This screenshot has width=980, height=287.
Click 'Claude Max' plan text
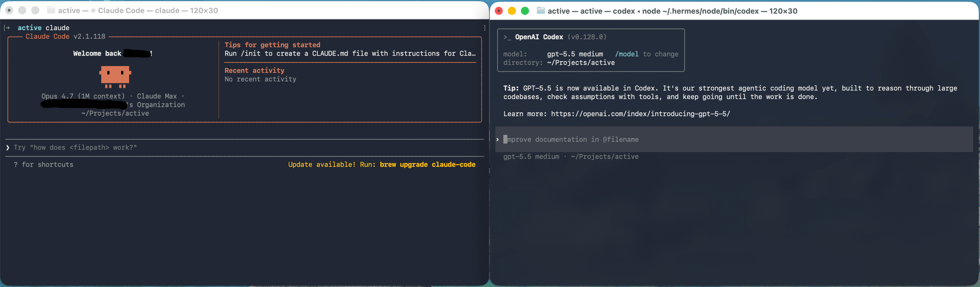point(157,96)
